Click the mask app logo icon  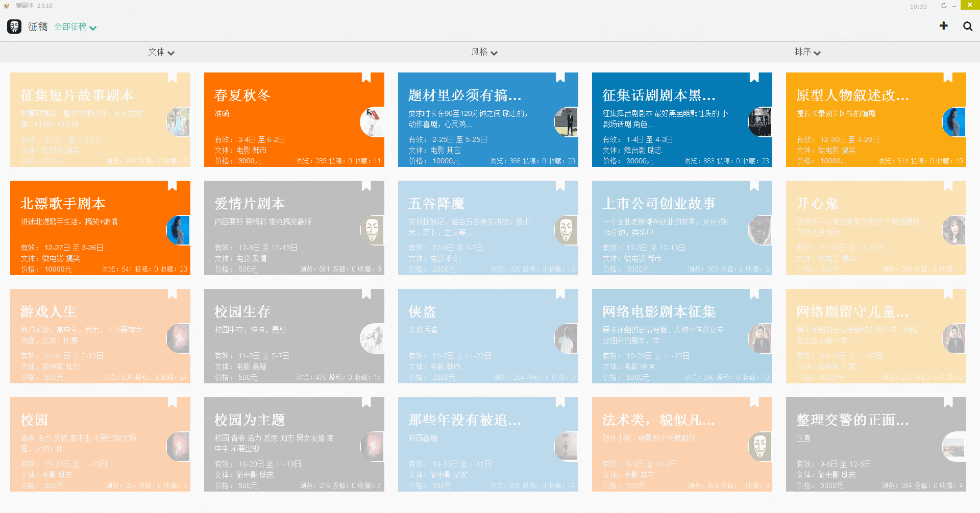pyautogui.click(x=14, y=27)
